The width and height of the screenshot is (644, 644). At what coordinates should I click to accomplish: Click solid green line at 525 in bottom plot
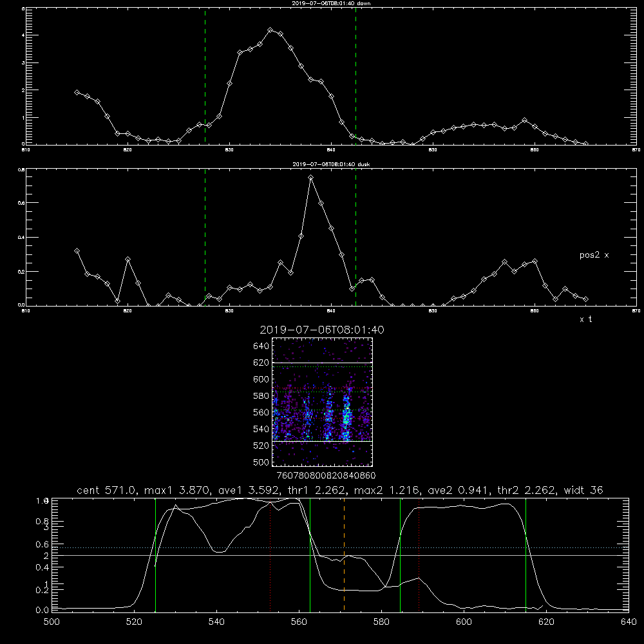(x=155, y=554)
